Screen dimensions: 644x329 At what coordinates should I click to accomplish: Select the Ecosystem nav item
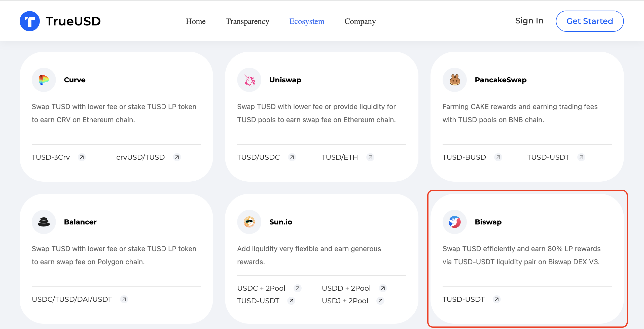click(307, 21)
